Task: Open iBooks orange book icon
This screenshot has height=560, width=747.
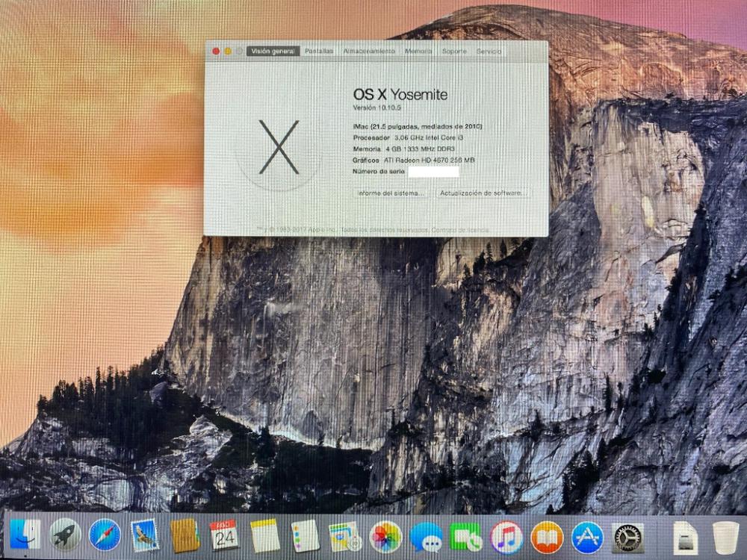Action: tap(547, 537)
